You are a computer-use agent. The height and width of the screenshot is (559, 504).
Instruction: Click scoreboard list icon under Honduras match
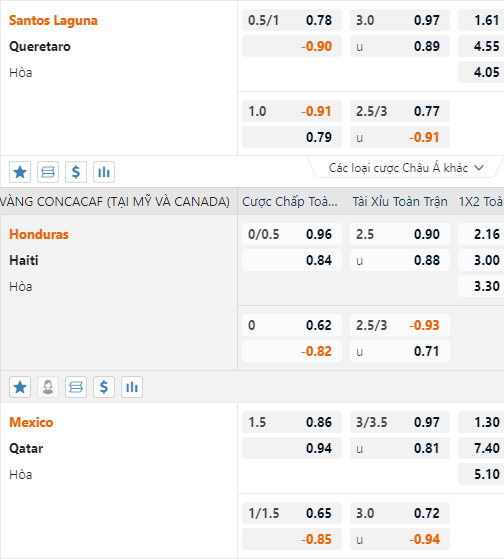76,387
